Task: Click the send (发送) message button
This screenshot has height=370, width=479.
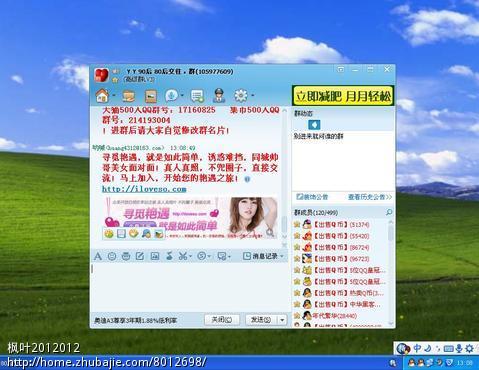Action: pos(261,320)
